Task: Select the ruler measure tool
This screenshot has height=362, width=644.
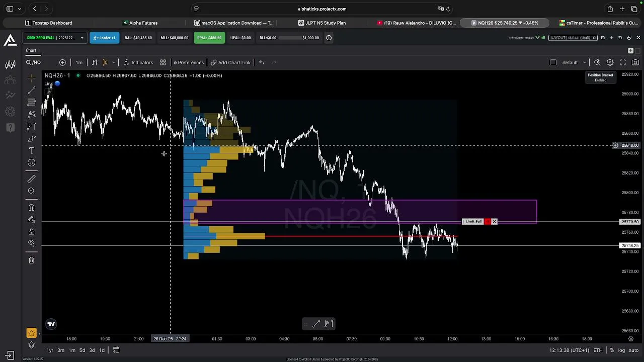Action: click(x=31, y=179)
